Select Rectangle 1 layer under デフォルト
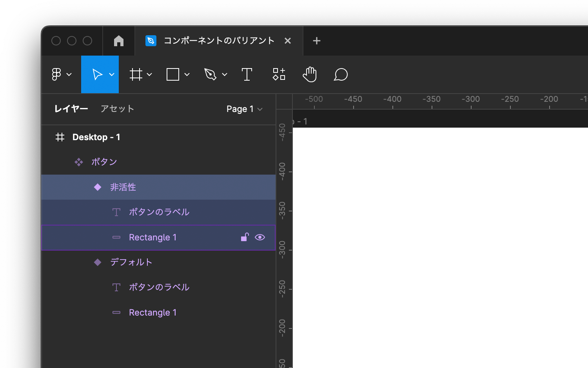588x368 pixels. coord(158,312)
